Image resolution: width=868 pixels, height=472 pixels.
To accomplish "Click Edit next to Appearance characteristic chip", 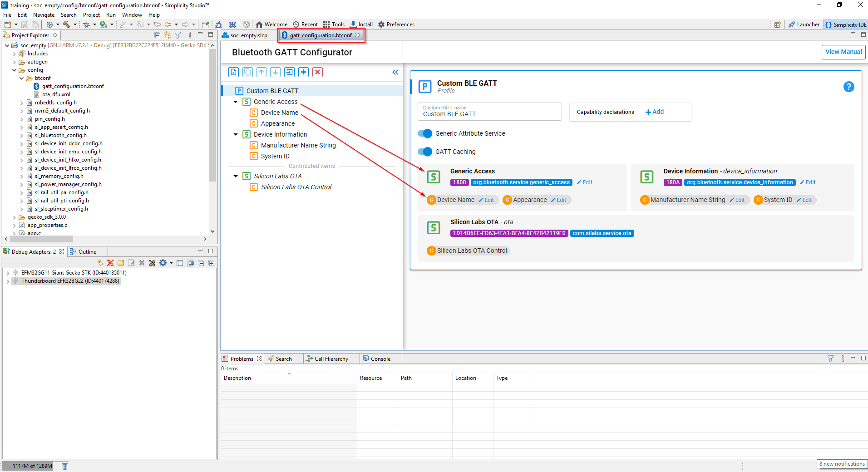I will pos(559,200).
